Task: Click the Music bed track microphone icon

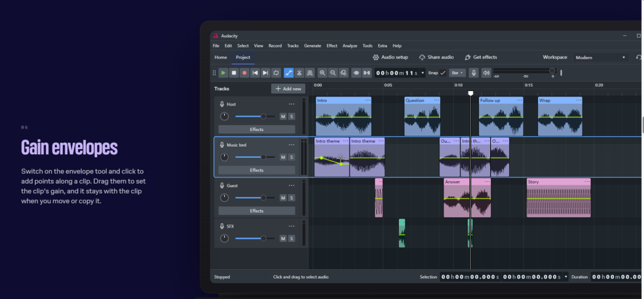Action: click(x=222, y=145)
